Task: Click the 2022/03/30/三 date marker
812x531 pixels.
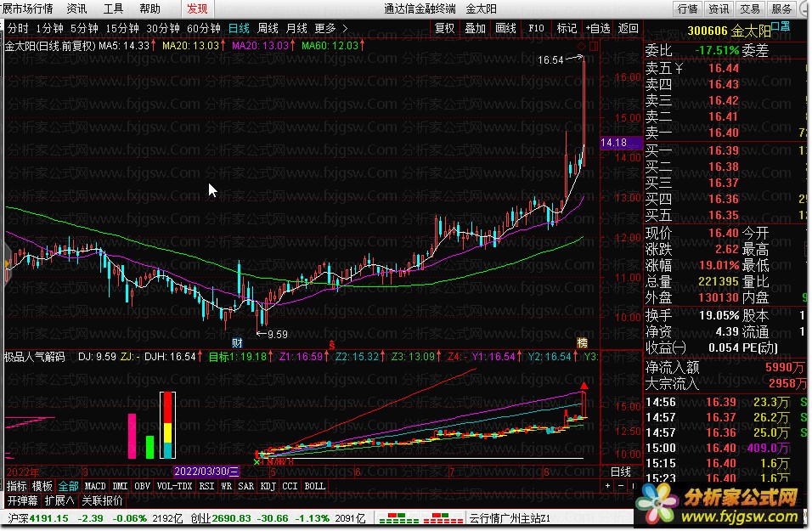Action: coord(206,472)
